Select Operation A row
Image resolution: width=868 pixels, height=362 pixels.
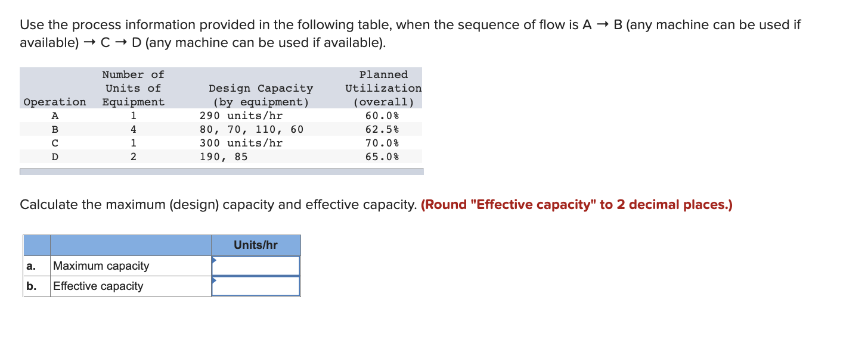(221, 115)
